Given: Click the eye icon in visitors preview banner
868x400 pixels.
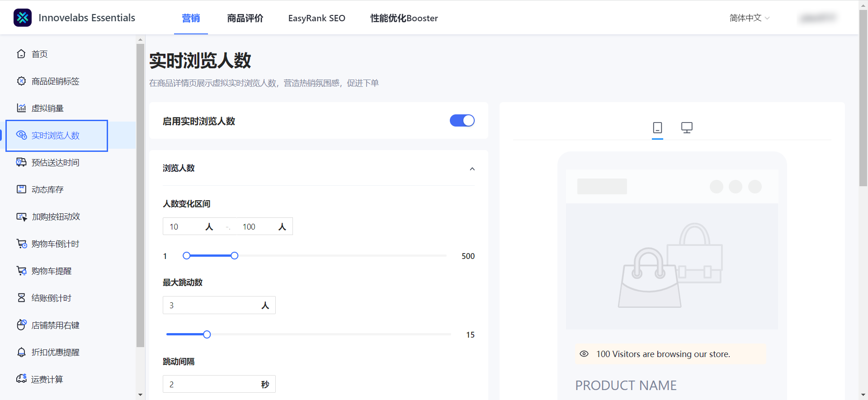Looking at the screenshot, I should pyautogui.click(x=584, y=354).
